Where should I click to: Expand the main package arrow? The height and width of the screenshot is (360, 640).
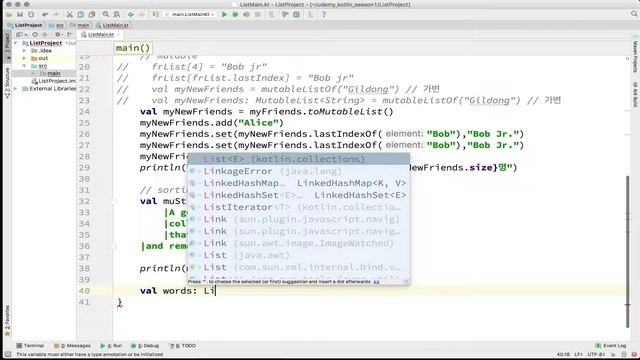33,73
